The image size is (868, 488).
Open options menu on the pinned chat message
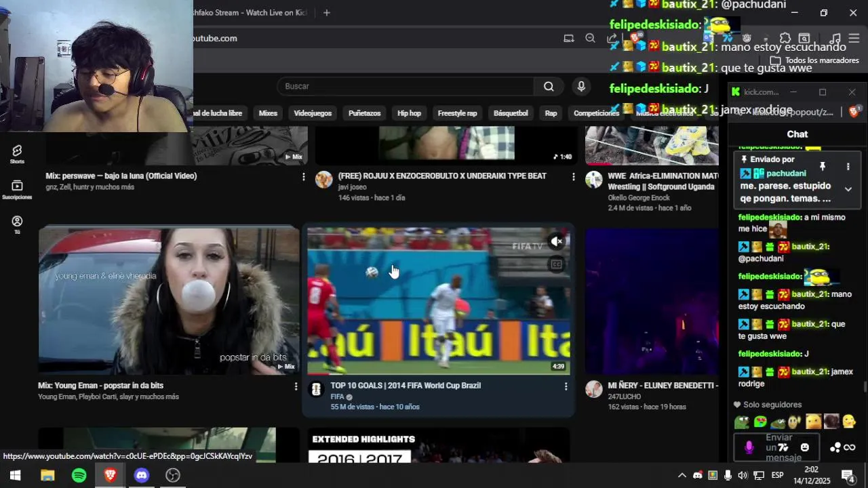(848, 167)
